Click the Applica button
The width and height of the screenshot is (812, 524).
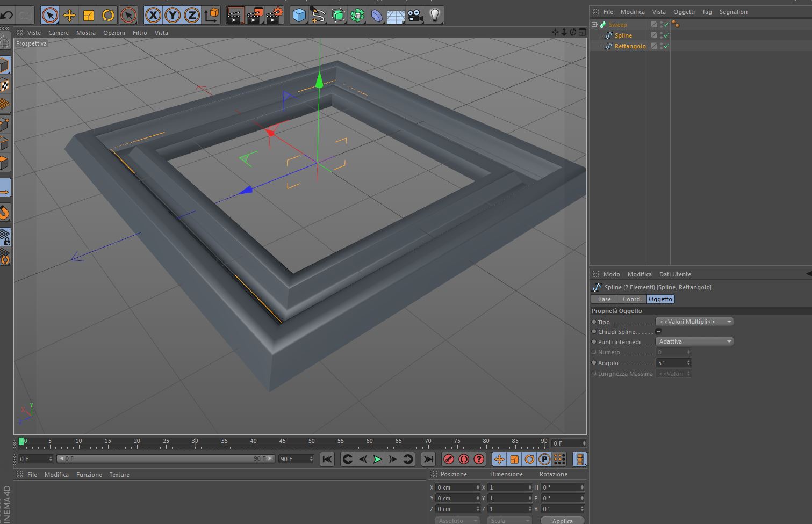563,521
